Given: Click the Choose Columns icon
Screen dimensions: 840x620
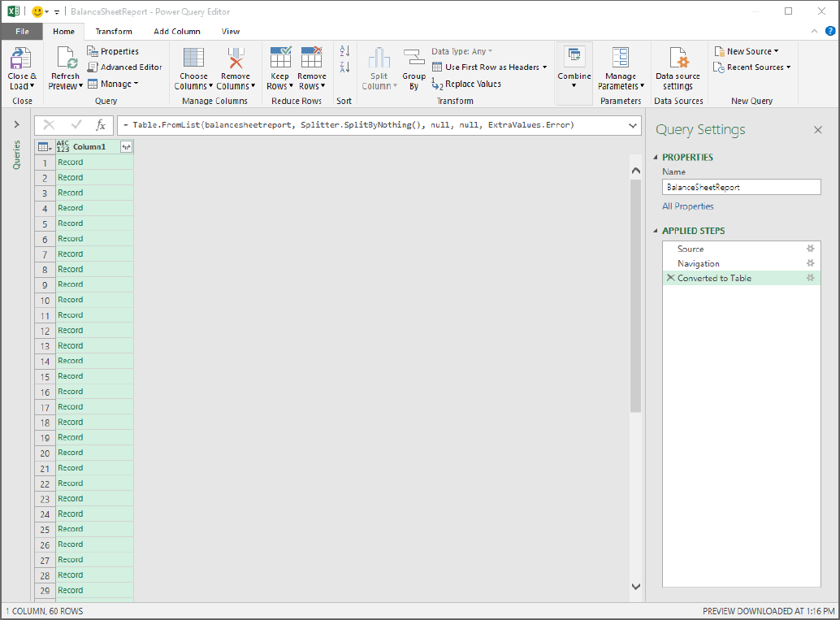Looking at the screenshot, I should click(193, 59).
